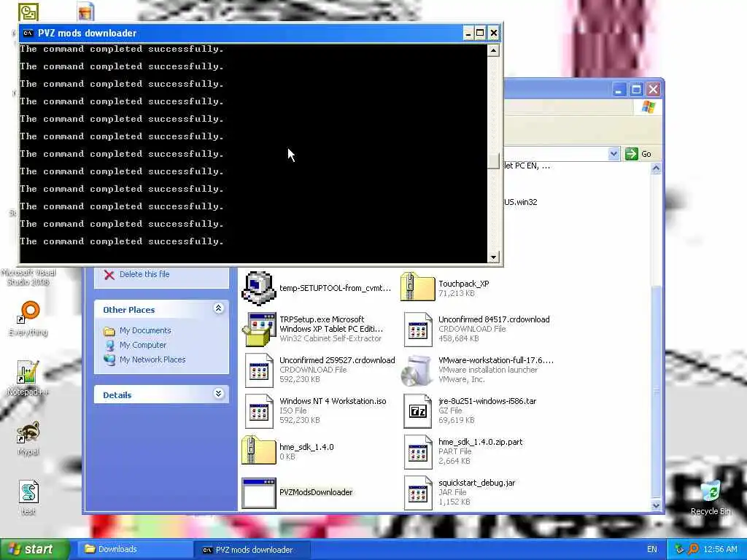Screen dimensions: 747x560
Task: Open the Explorer address bar dropdown
Action: click(x=614, y=154)
